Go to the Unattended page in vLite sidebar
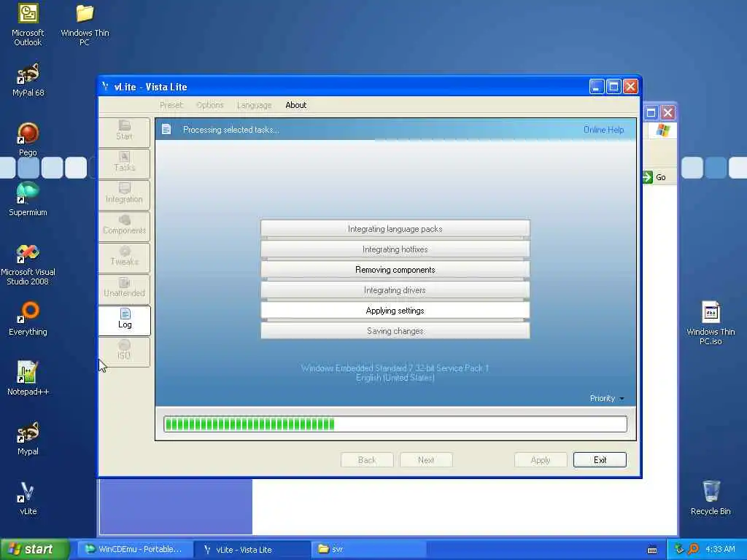 coord(124,289)
